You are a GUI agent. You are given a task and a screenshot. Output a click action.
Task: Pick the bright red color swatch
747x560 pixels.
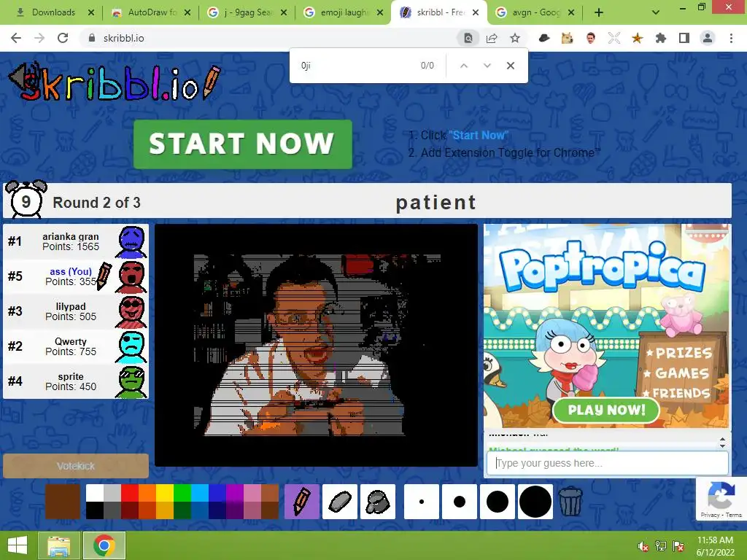[130, 493]
